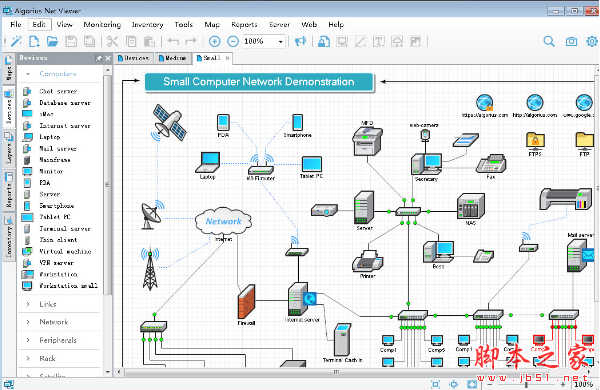The image size is (600, 390).
Task: Click the zoom slider in status bar
Action: [x=527, y=384]
